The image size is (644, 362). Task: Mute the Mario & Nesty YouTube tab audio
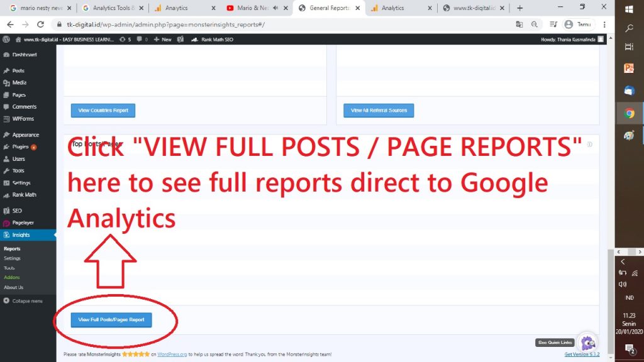click(275, 8)
